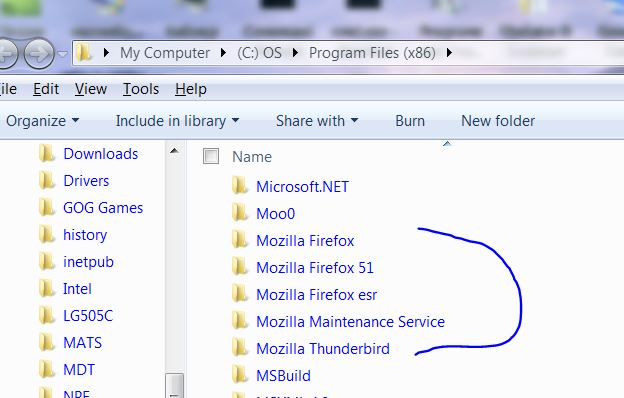This screenshot has height=398, width=624.
Task: Open the Help menu
Action: pos(191,89)
